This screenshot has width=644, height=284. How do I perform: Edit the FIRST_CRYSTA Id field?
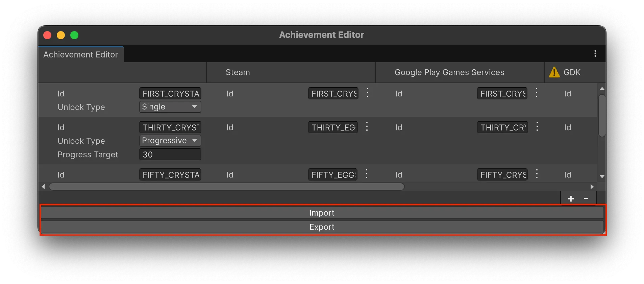click(170, 94)
